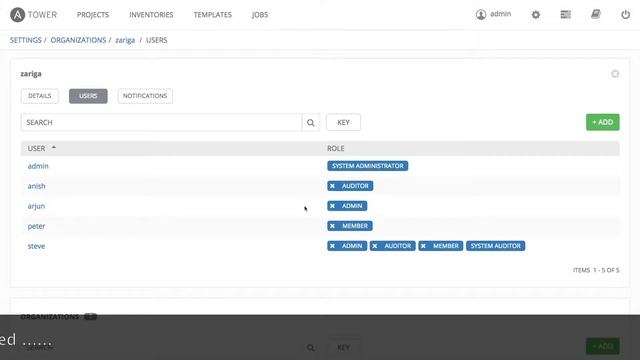Click the zariga panel title

click(x=31, y=74)
